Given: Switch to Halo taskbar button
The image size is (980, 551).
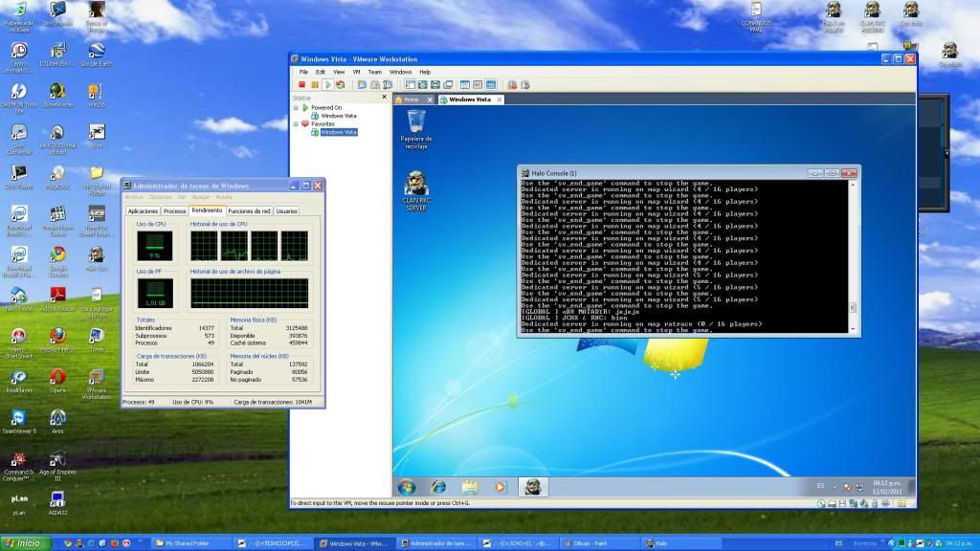Looking at the screenshot, I should 681,543.
